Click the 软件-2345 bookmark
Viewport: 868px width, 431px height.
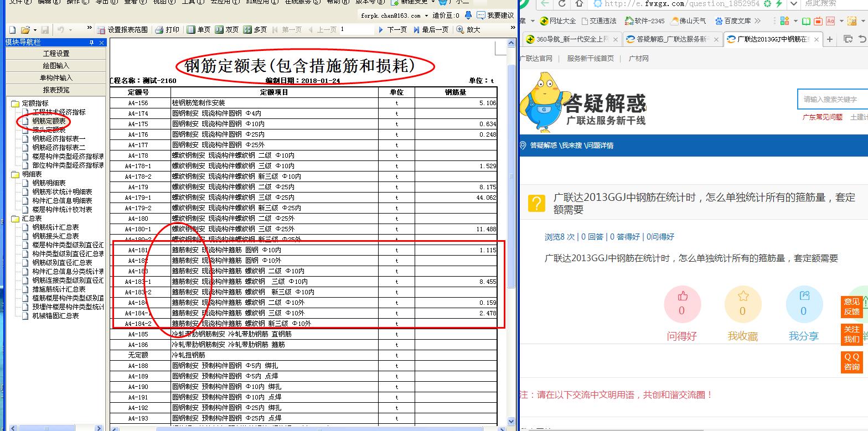644,20
